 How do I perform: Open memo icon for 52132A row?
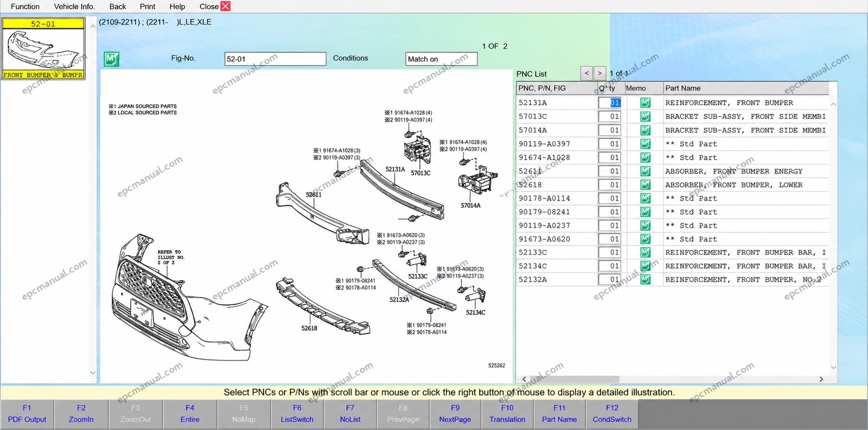(x=645, y=279)
